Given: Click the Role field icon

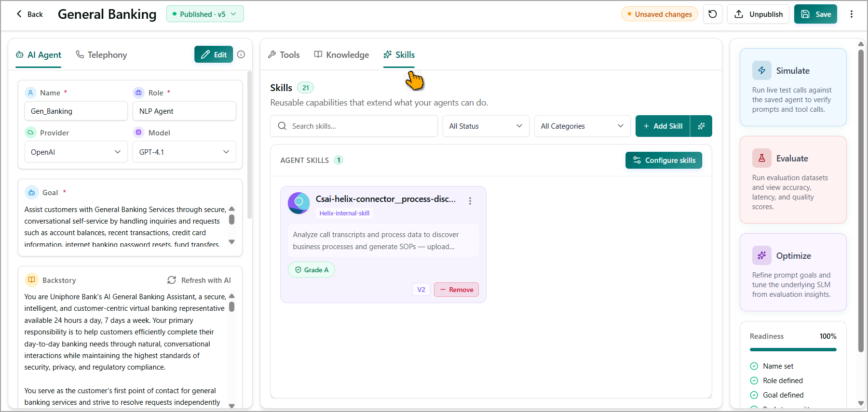Looking at the screenshot, I should [139, 93].
